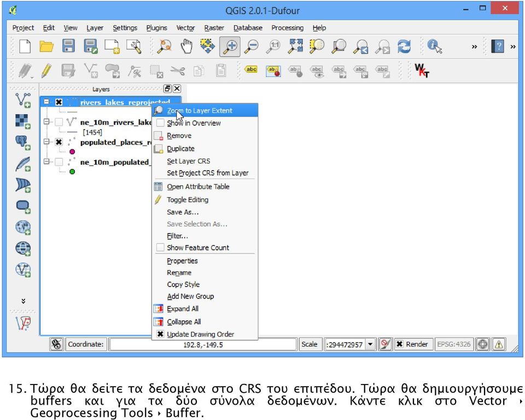Open the New Print Composer icon
The height and width of the screenshot is (420, 525).
click(x=112, y=46)
